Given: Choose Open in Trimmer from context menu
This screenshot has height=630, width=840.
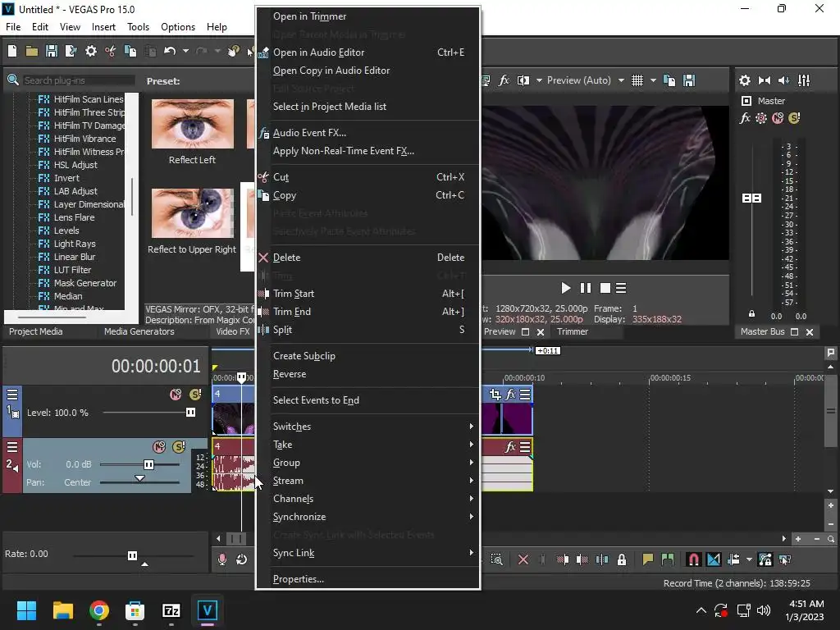Looking at the screenshot, I should pyautogui.click(x=367, y=16).
